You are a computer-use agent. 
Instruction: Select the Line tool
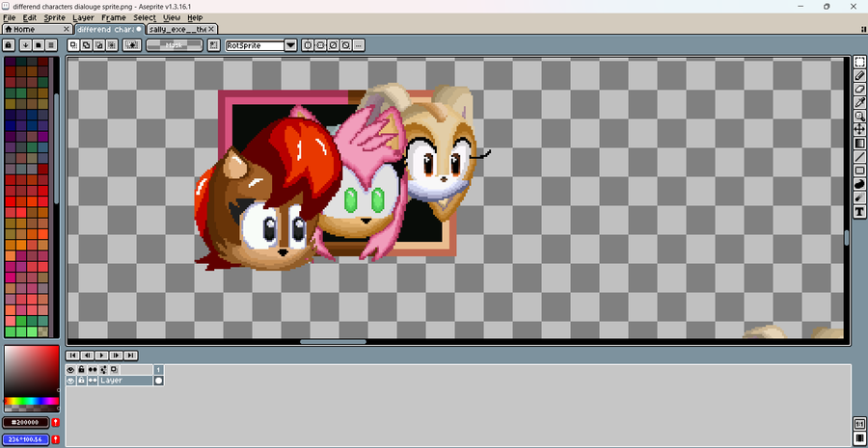click(859, 157)
